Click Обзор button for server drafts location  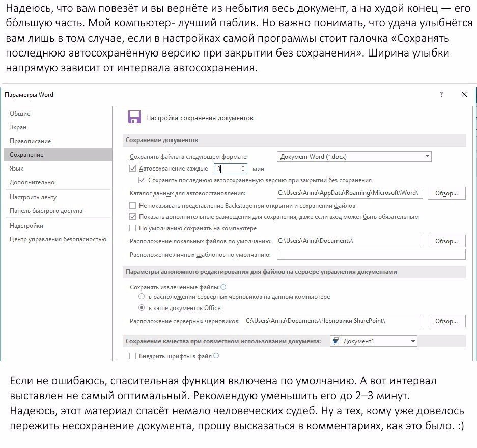(x=446, y=321)
